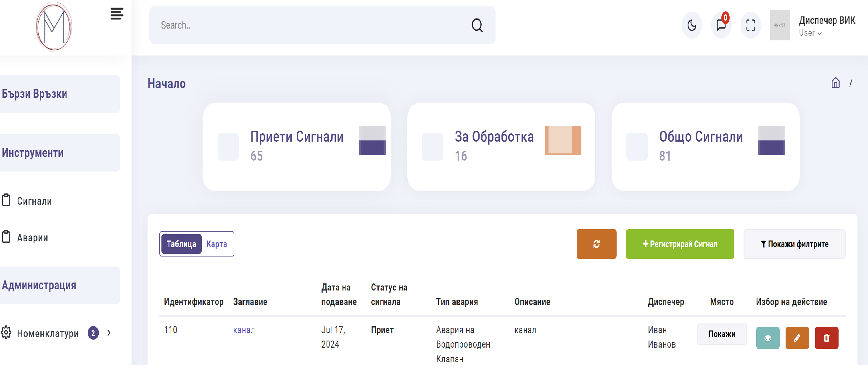The height and width of the screenshot is (370, 868).
Task: Click the search magnifier icon
Action: [x=477, y=25]
